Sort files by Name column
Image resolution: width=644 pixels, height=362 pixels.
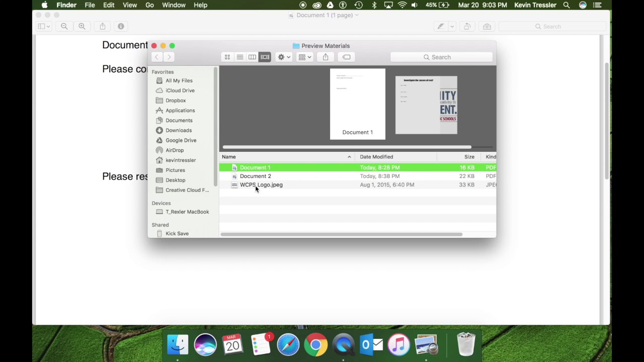click(x=287, y=157)
